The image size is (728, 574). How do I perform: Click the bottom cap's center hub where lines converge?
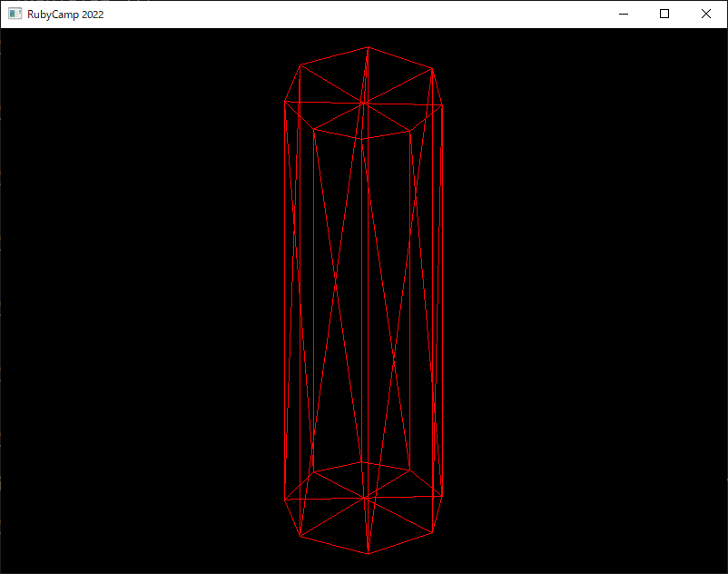366,498
